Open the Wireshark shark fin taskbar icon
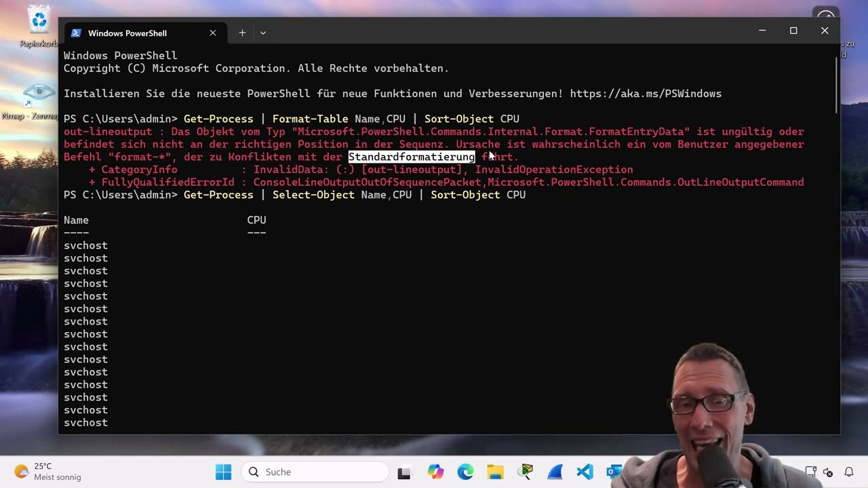 tap(555, 472)
